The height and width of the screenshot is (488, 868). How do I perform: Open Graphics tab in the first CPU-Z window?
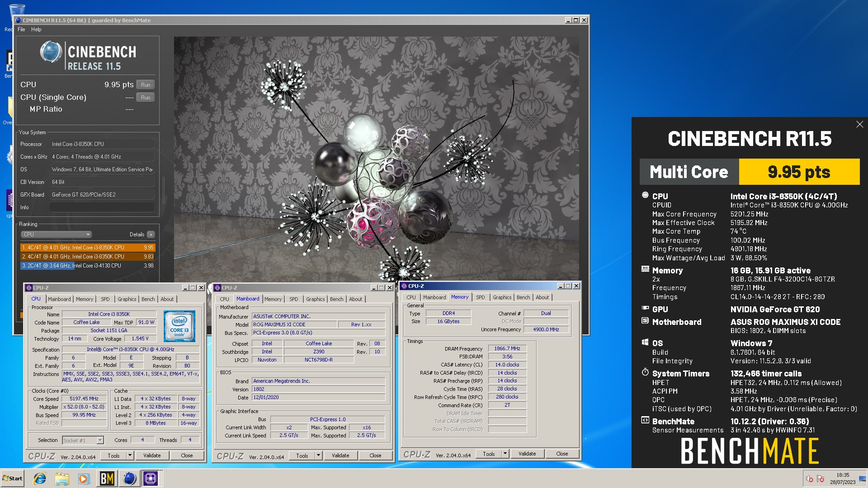click(127, 299)
